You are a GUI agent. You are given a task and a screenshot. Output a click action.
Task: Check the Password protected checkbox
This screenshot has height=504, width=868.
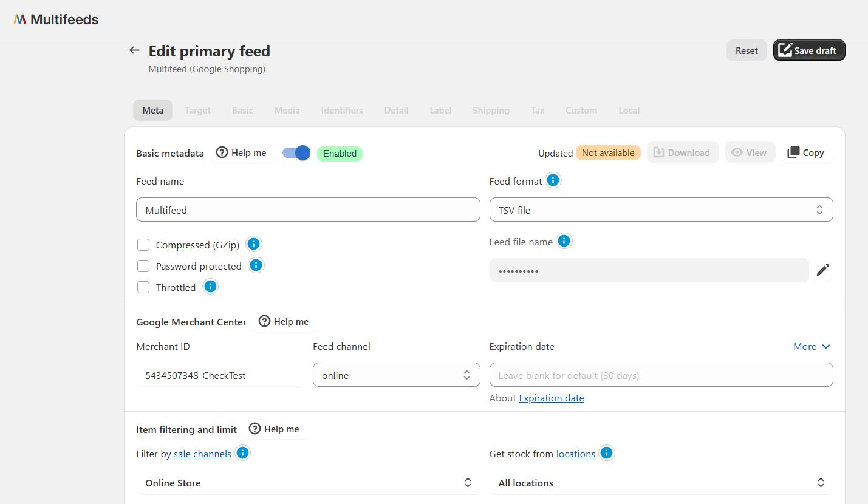(143, 266)
